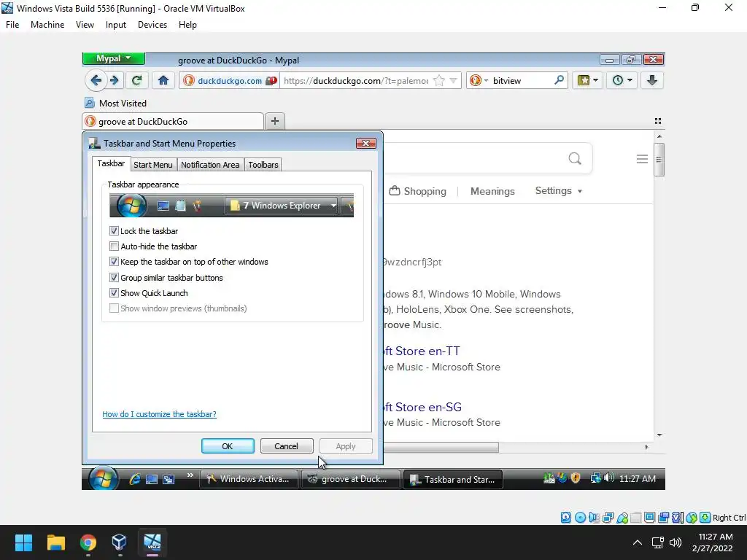Screen dimensions: 747x560
Task: Open the Mypal application menu dropdown
Action: coord(113,58)
